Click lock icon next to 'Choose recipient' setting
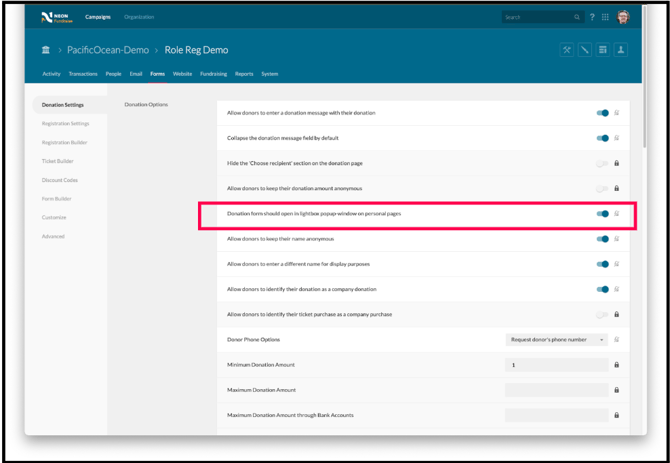This screenshot has width=670, height=463. [616, 163]
